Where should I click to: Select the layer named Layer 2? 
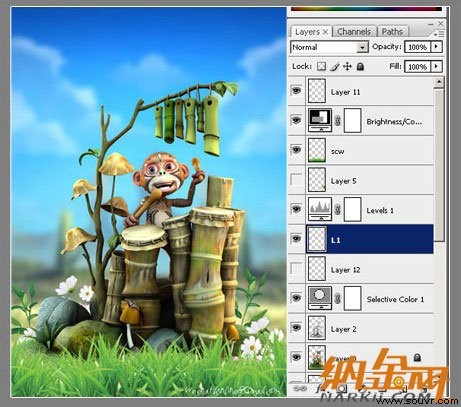[x=343, y=329]
